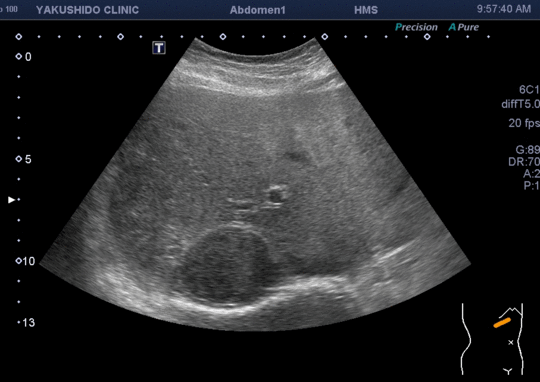Select the focus depth arrow marker
The width and height of the screenshot is (540, 382).
pos(11,200)
